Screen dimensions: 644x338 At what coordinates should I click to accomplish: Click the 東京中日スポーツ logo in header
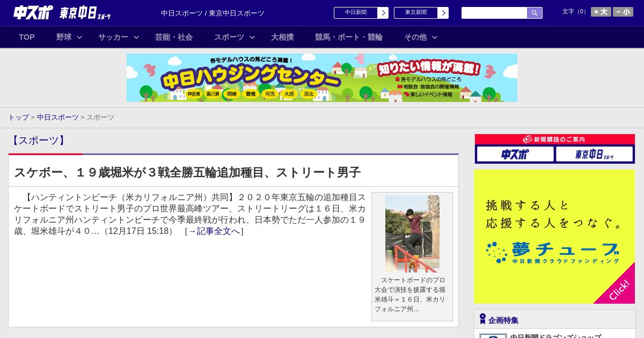click(x=85, y=13)
